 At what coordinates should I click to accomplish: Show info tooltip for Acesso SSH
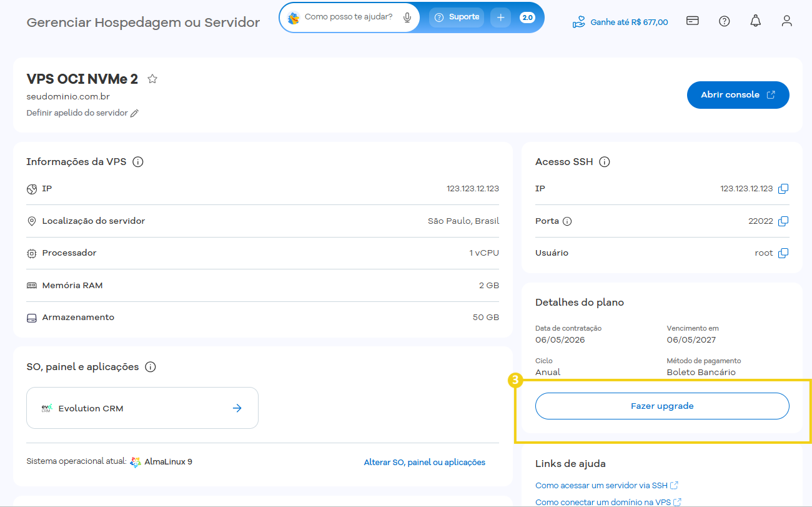point(605,162)
